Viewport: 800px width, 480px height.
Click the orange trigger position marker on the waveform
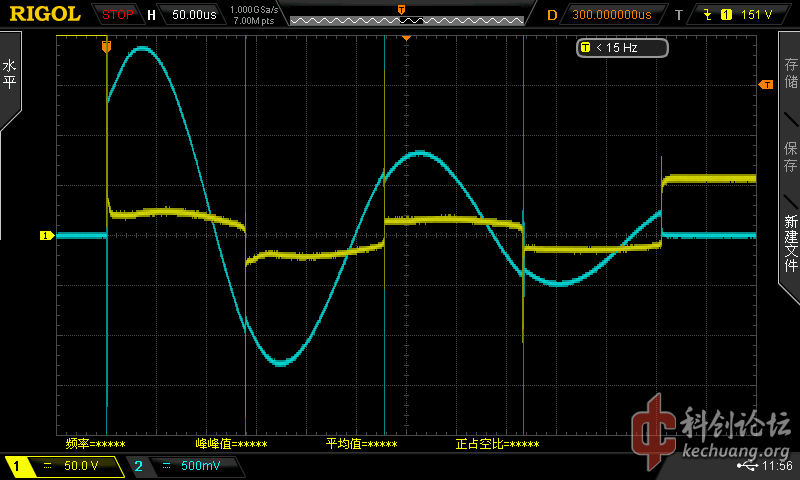pos(106,46)
